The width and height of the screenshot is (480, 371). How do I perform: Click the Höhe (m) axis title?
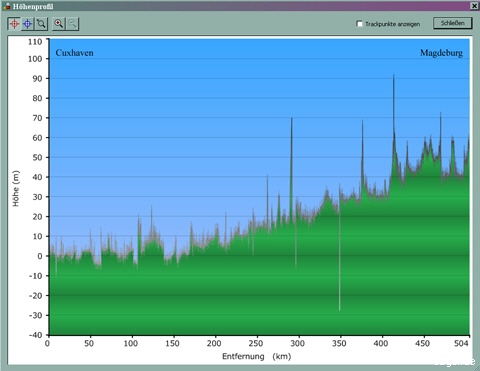(16, 188)
